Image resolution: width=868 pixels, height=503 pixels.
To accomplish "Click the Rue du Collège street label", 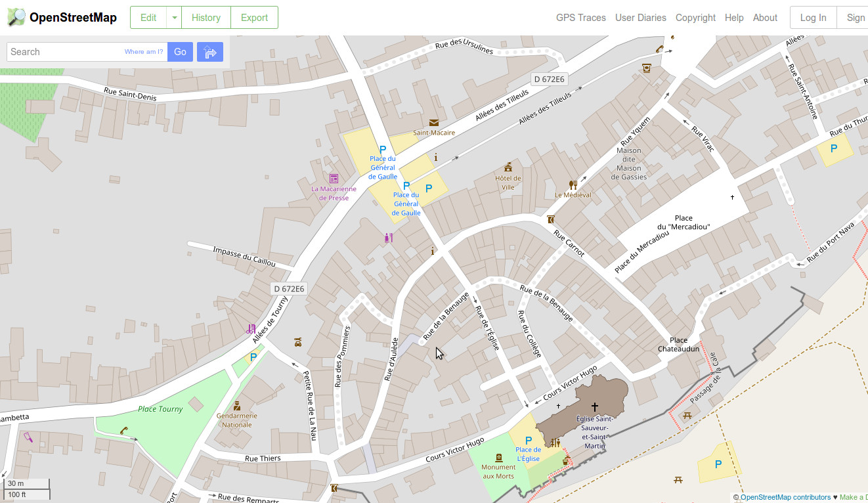I will 529,334.
